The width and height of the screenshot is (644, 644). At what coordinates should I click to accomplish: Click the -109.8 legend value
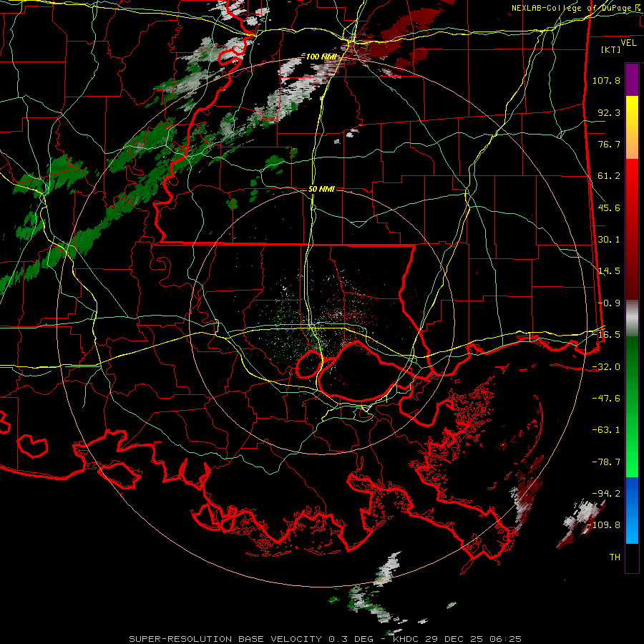(x=603, y=525)
